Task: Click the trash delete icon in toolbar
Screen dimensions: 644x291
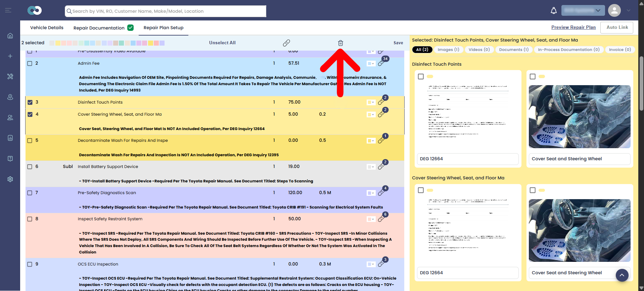Action: [x=340, y=43]
